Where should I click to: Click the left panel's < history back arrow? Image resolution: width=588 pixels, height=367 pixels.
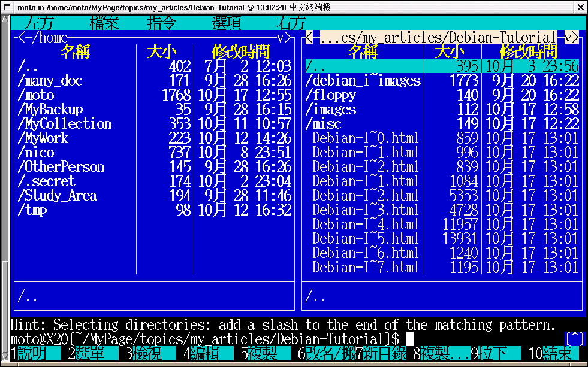(x=22, y=38)
